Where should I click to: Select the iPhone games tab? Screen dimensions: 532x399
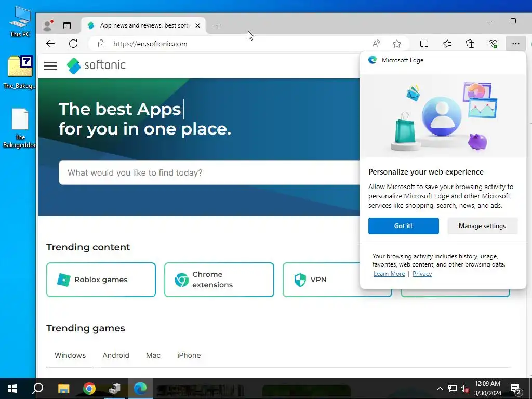pos(189,355)
